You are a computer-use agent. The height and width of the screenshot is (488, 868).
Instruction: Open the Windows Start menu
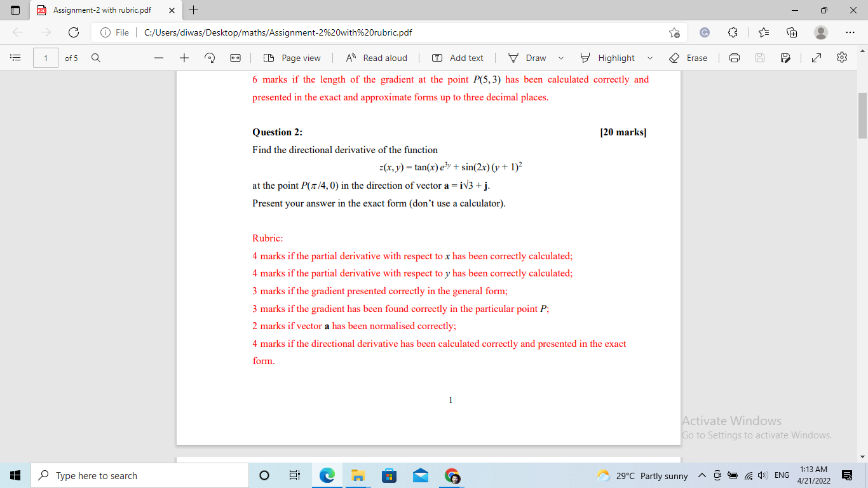[16, 476]
